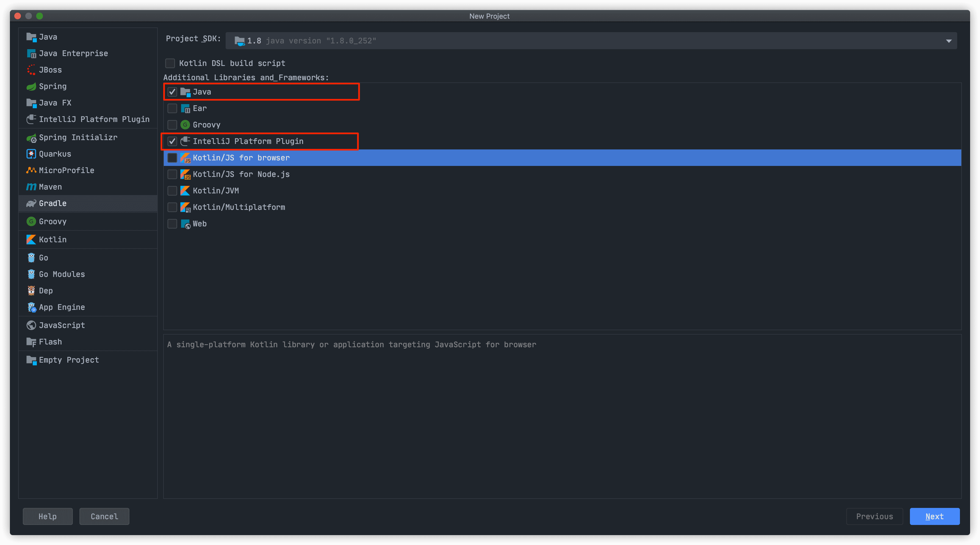The height and width of the screenshot is (545, 980).
Task: Click the Next button
Action: click(934, 516)
